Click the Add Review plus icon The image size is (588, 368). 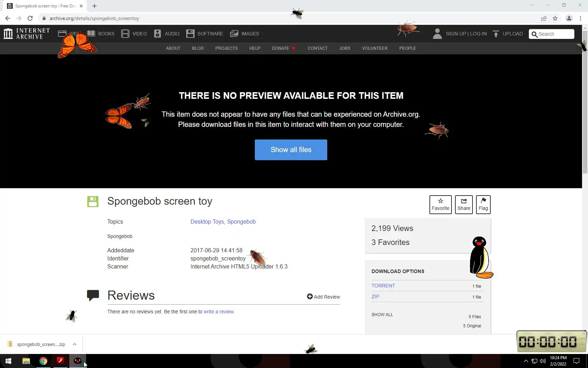coord(310,297)
